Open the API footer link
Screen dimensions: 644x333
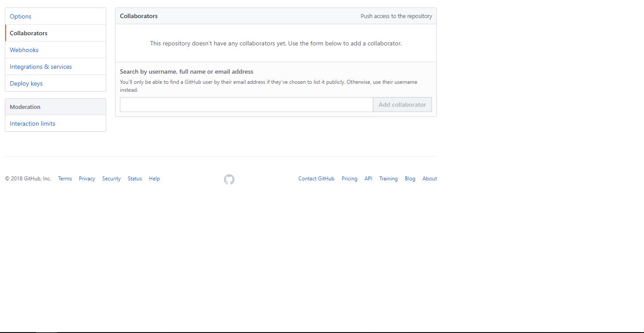click(x=369, y=179)
